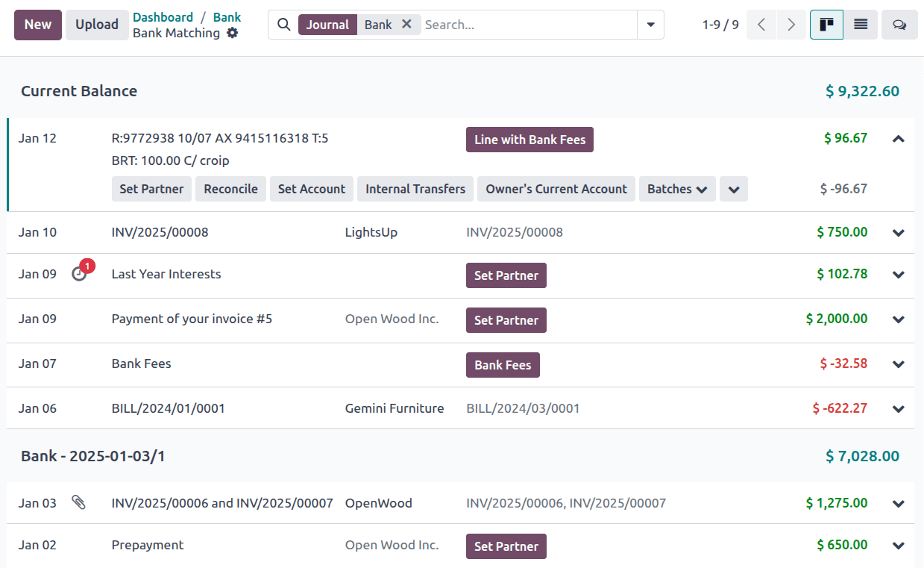Navigate back via the Dashboard breadcrumb
Image resolution: width=924 pixels, height=568 pixels.
coord(163,16)
